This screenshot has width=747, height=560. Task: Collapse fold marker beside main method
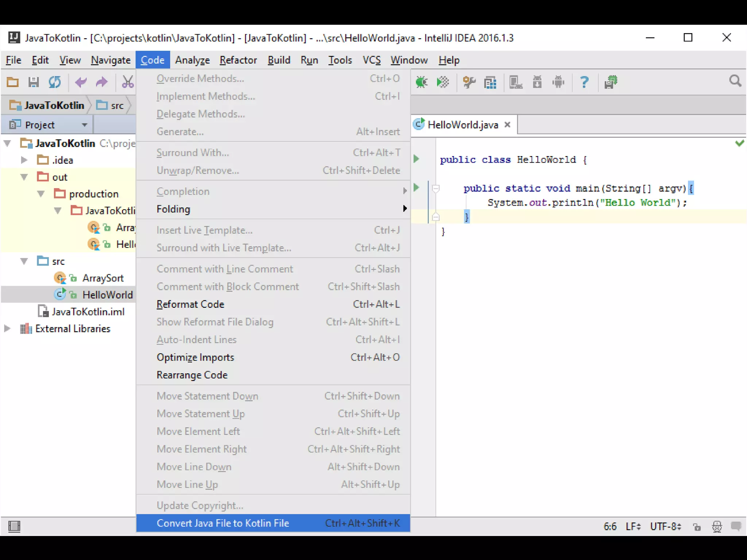click(436, 188)
